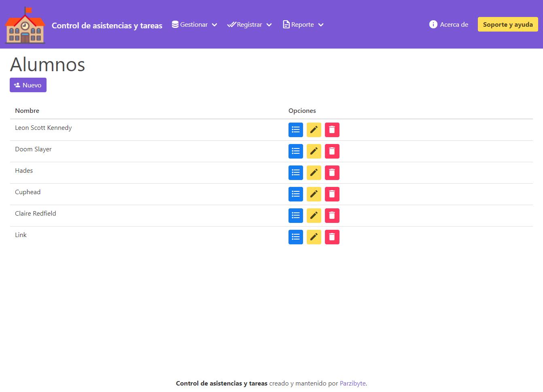
Task: Expand the Gestionar dropdown menu
Action: click(x=194, y=25)
